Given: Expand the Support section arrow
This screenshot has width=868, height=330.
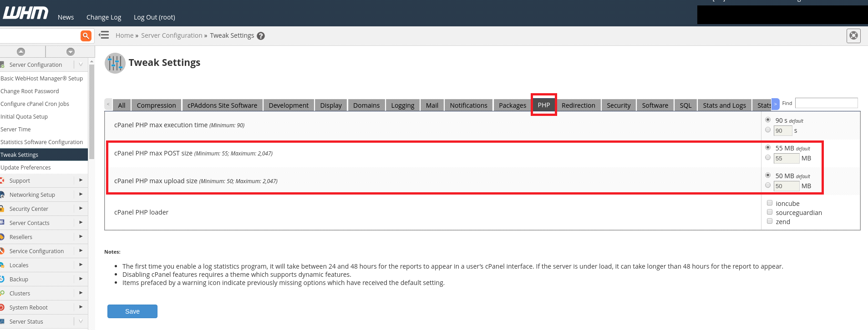Looking at the screenshot, I should pos(81,180).
